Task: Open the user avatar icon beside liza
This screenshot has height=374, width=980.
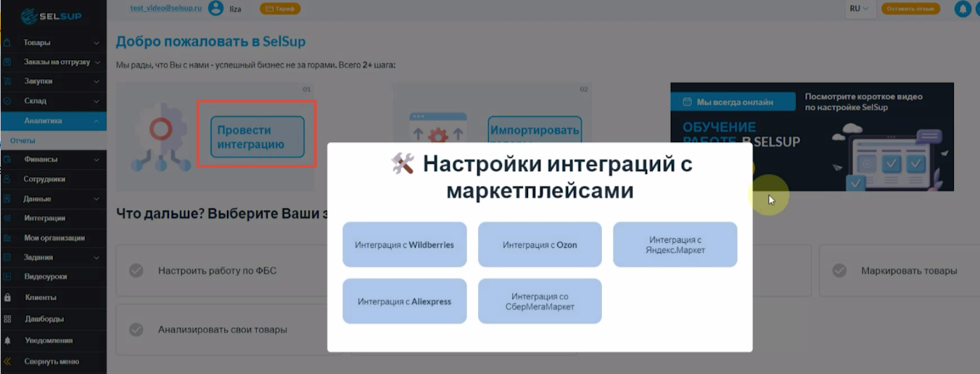Action: click(215, 9)
